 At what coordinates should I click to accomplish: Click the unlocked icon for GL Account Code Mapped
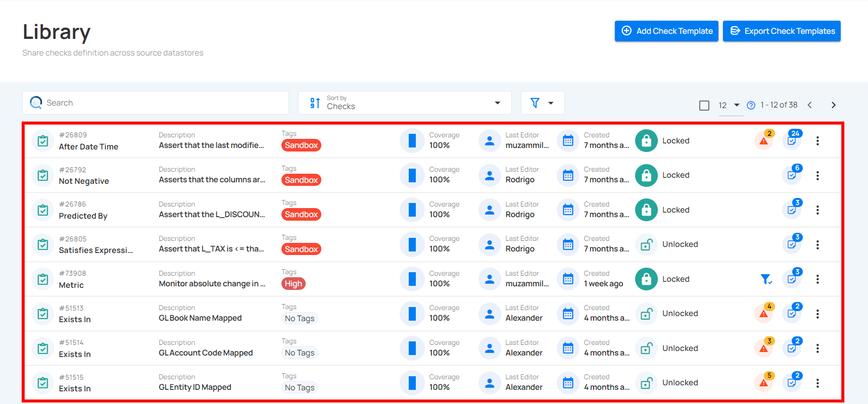646,348
